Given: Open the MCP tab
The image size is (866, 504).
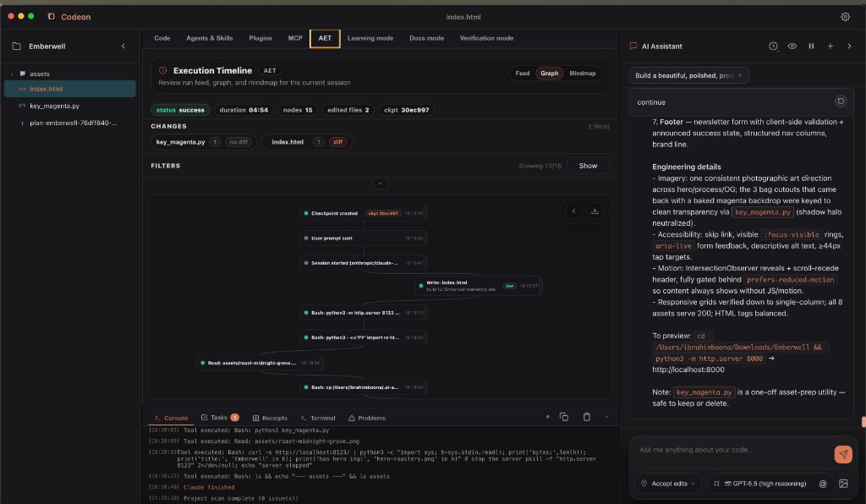Looking at the screenshot, I should [295, 38].
